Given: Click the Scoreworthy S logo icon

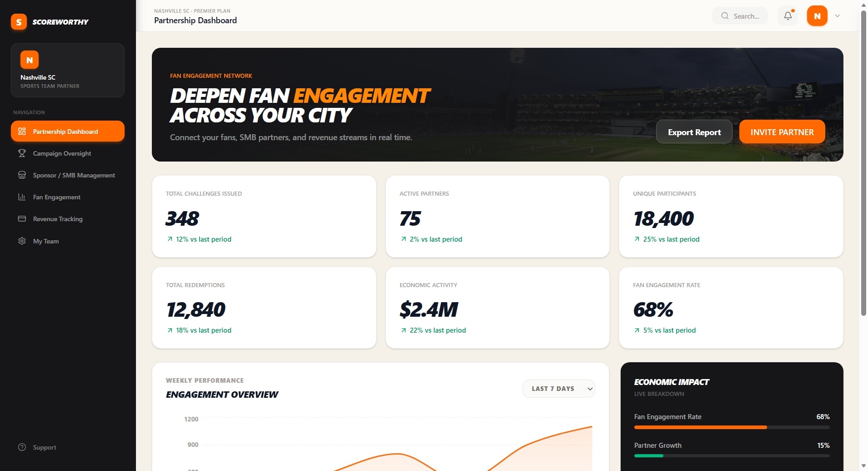Looking at the screenshot, I should point(19,22).
